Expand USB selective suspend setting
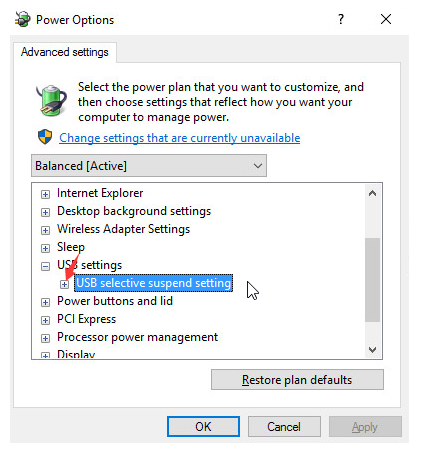 64,284
